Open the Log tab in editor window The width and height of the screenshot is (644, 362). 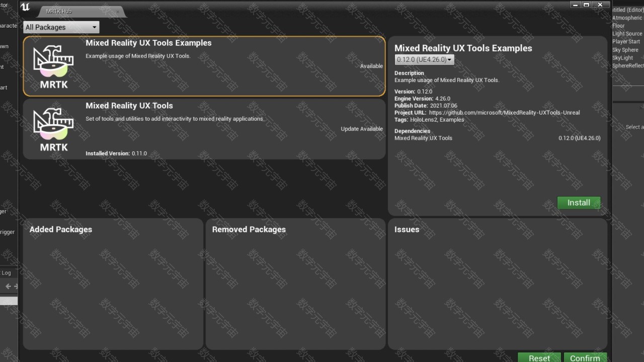coord(6,273)
